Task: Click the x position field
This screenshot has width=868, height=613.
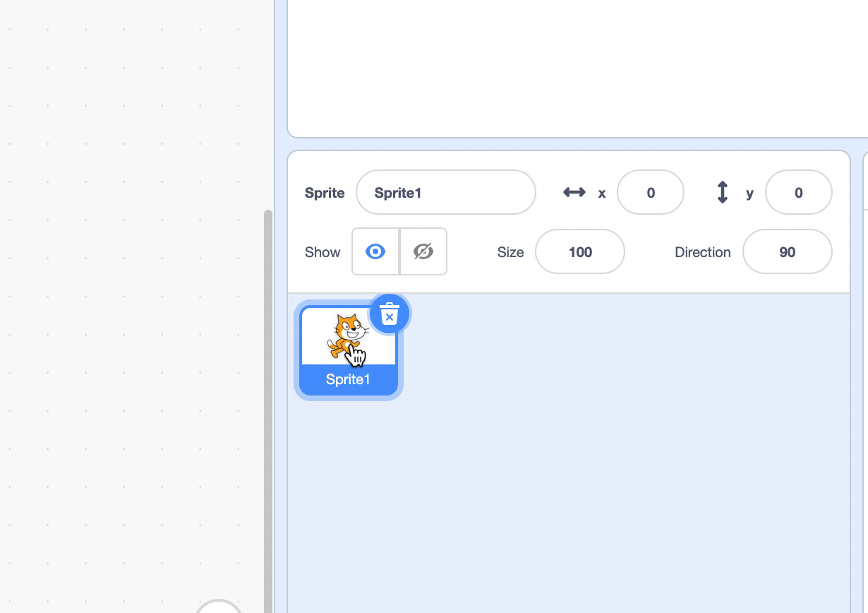Action: [651, 192]
